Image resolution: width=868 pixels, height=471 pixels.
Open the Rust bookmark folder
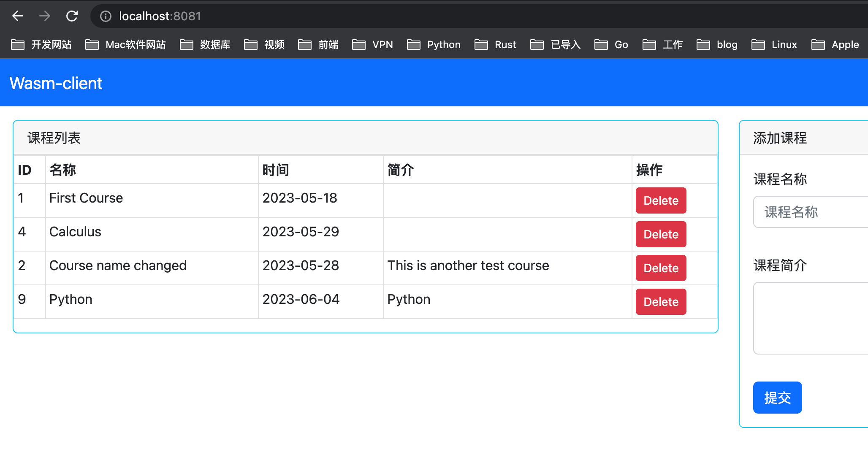click(496, 44)
